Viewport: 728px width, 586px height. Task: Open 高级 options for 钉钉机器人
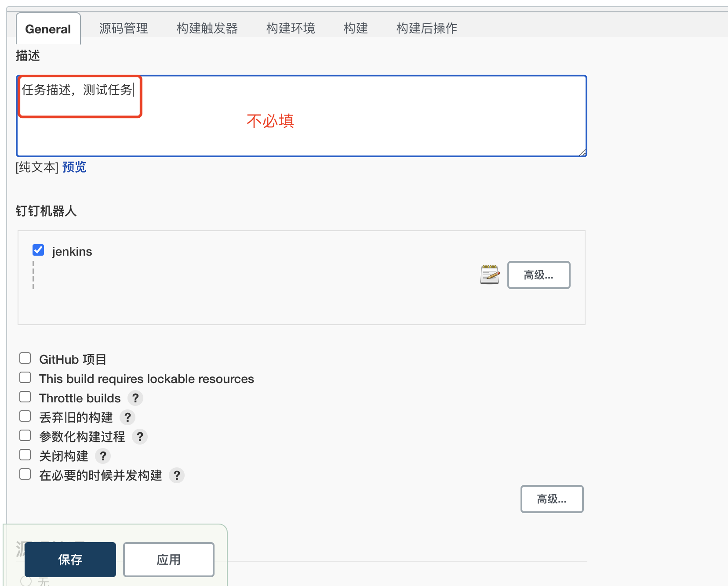coord(539,275)
